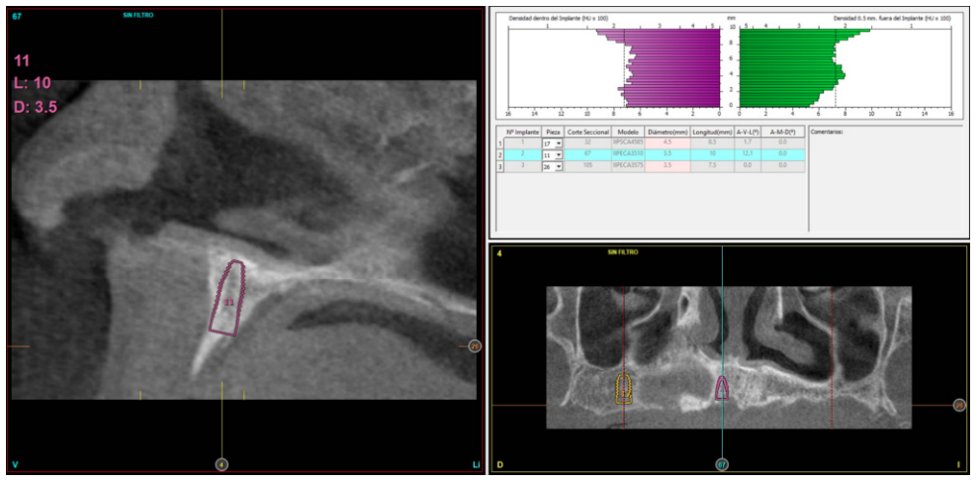Viewport: 980px width, 484px height.
Task: Click the Longitud(mm) column header
Action: [711, 132]
